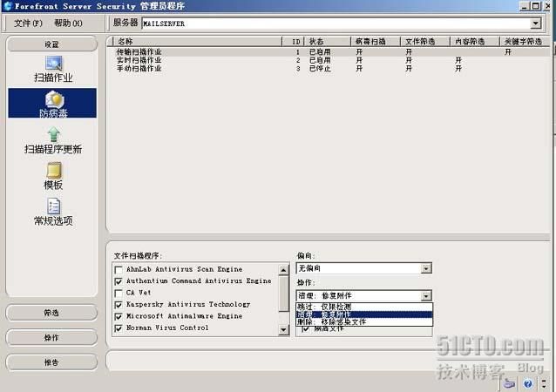Sort by the 文件筛选 column header
Image resolution: width=556 pixels, height=392 pixels.
click(x=425, y=42)
